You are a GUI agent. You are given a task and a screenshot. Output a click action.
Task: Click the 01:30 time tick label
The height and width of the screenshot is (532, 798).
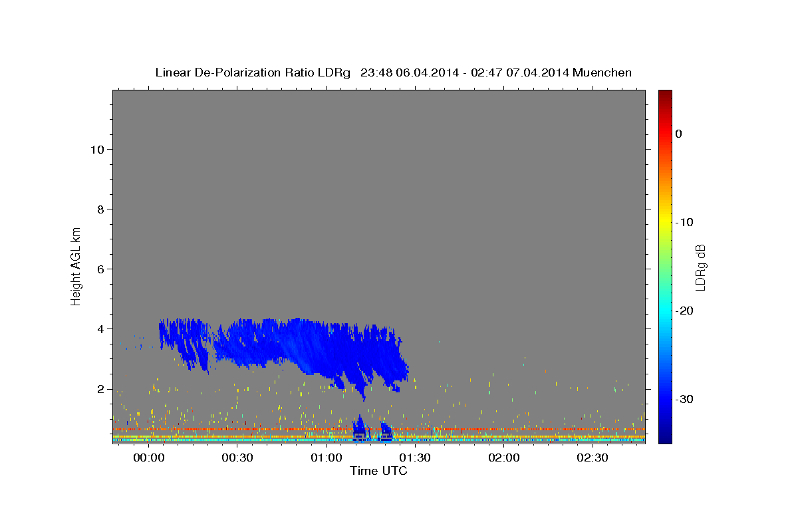(415, 458)
